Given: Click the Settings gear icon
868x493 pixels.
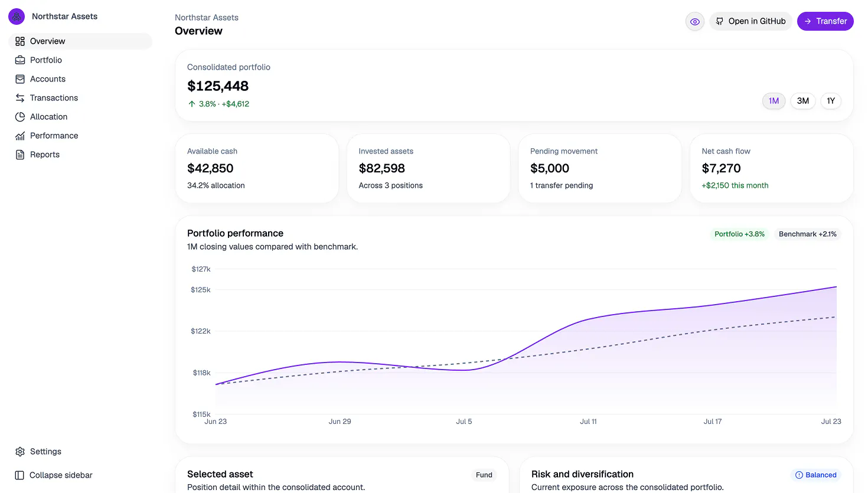Looking at the screenshot, I should tap(20, 452).
